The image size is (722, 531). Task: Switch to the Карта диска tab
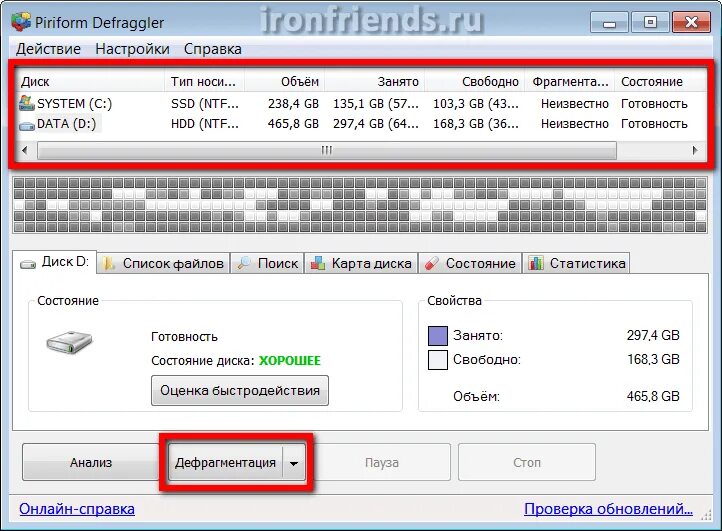click(361, 263)
